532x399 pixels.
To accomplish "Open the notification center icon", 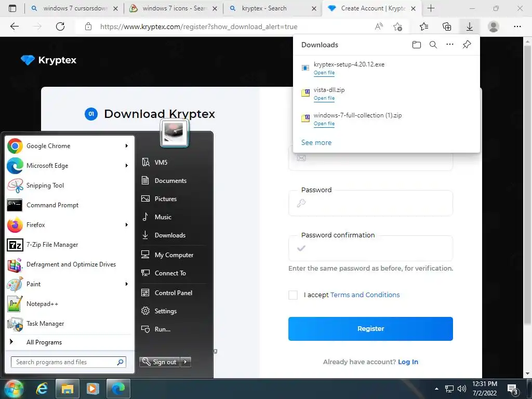I will [x=512, y=389].
